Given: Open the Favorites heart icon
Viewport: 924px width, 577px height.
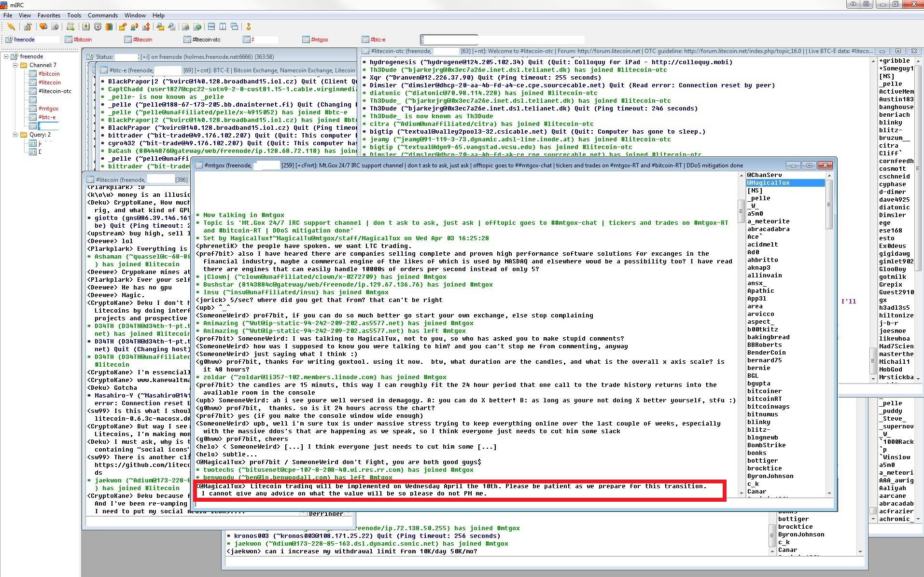Looking at the screenshot, I should point(43,27).
